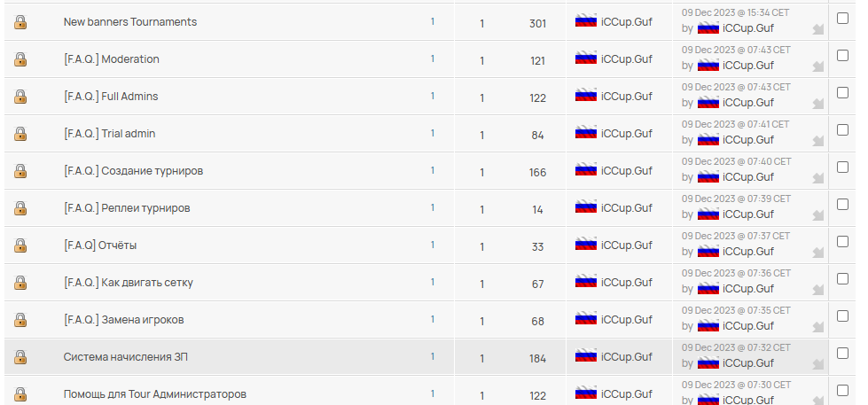The height and width of the screenshot is (405, 868).
Task: Click last post arrow in Отчёты row
Action: tap(817, 253)
